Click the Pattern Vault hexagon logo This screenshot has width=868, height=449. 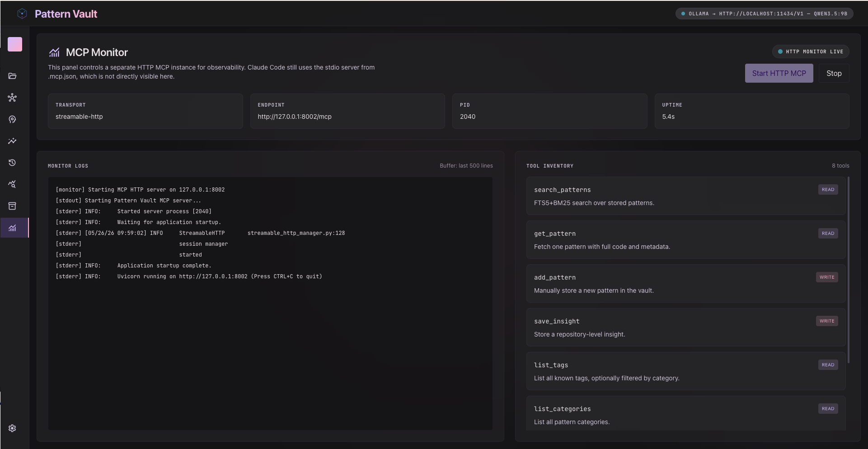[22, 14]
